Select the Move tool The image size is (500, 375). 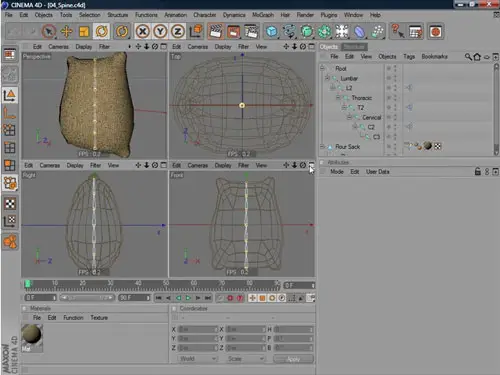pos(66,31)
